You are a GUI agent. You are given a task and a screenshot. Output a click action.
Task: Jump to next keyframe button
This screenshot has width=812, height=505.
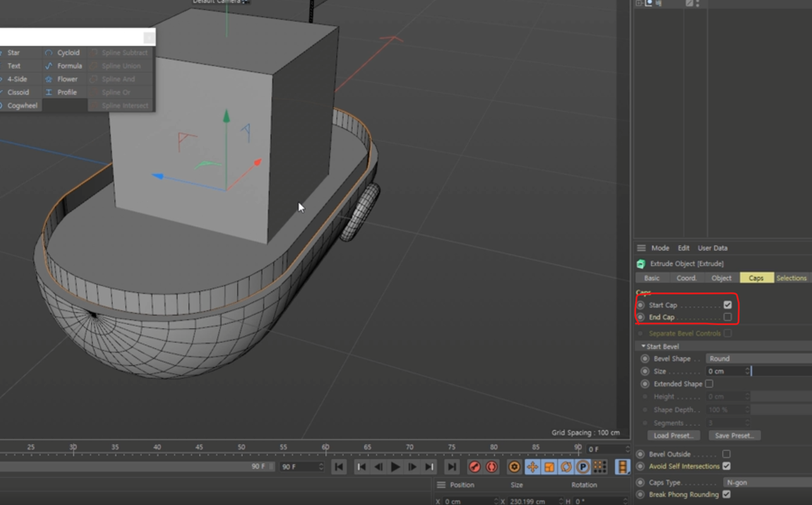click(x=429, y=467)
